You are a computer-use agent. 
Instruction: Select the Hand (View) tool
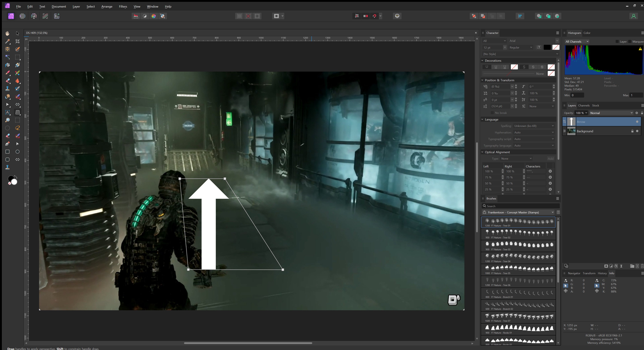point(8,33)
